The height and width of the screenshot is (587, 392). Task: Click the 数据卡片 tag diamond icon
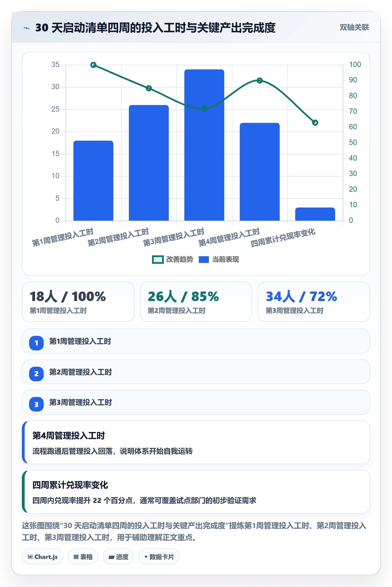(x=146, y=557)
